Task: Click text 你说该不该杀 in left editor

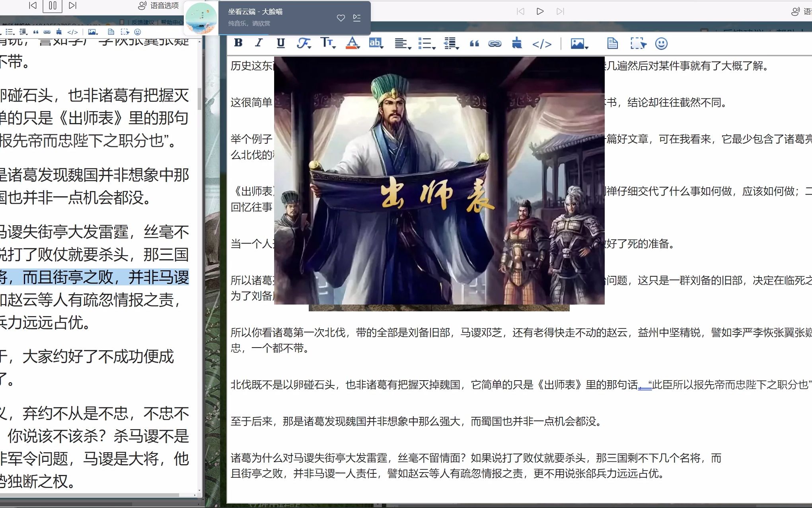Action: pyautogui.click(x=56, y=436)
